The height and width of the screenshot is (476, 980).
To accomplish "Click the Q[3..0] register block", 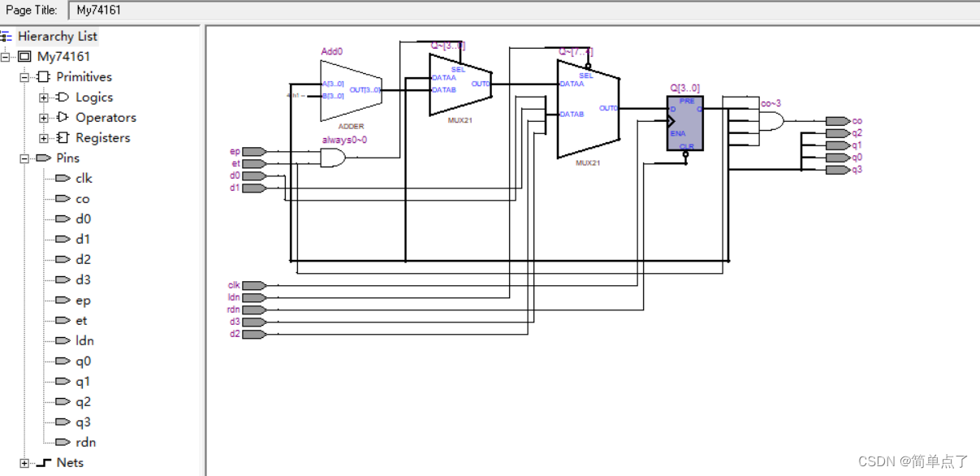I will pyautogui.click(x=684, y=123).
